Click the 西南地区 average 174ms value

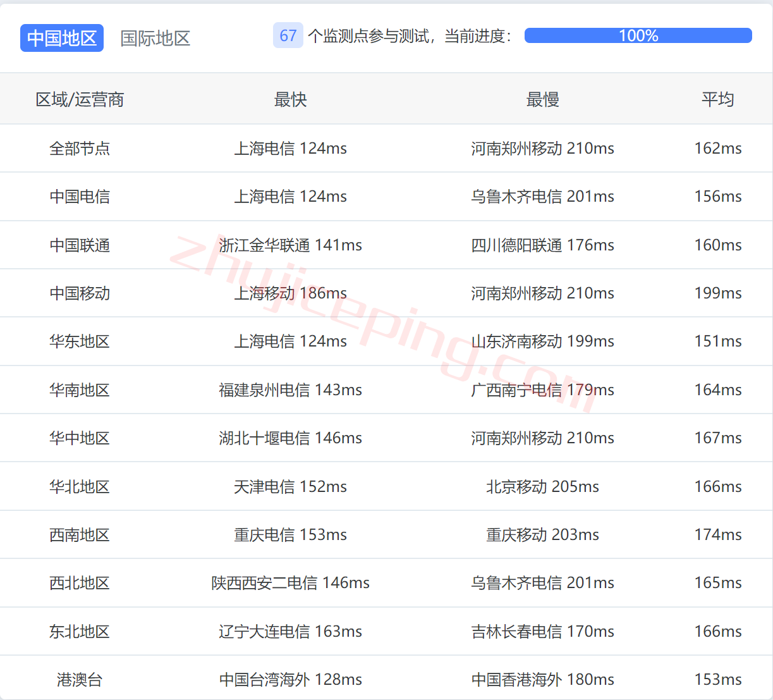click(717, 535)
